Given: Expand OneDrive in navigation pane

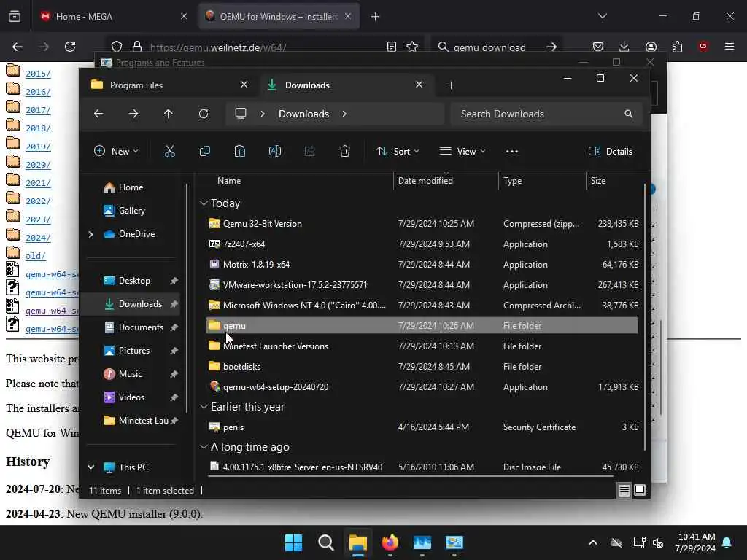Looking at the screenshot, I should (x=90, y=234).
